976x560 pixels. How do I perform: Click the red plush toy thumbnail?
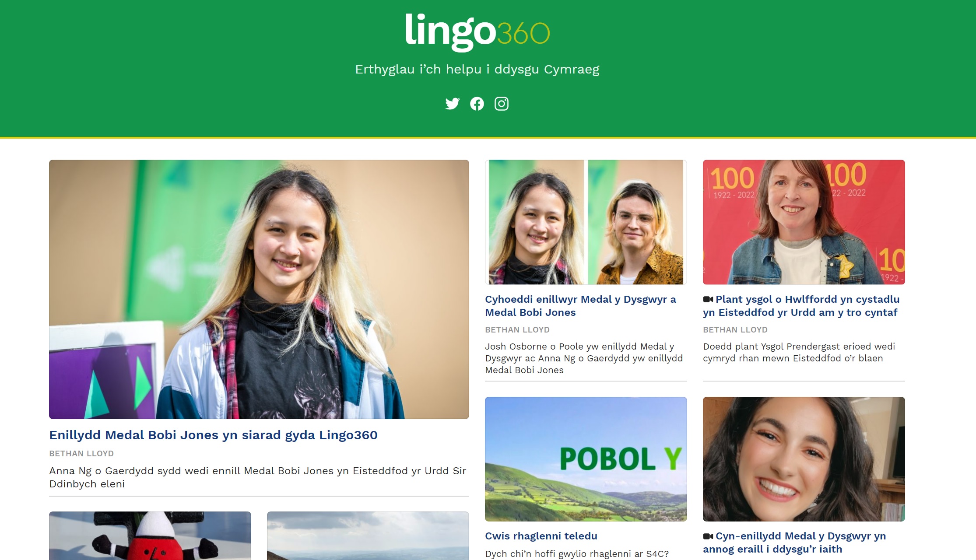click(150, 535)
